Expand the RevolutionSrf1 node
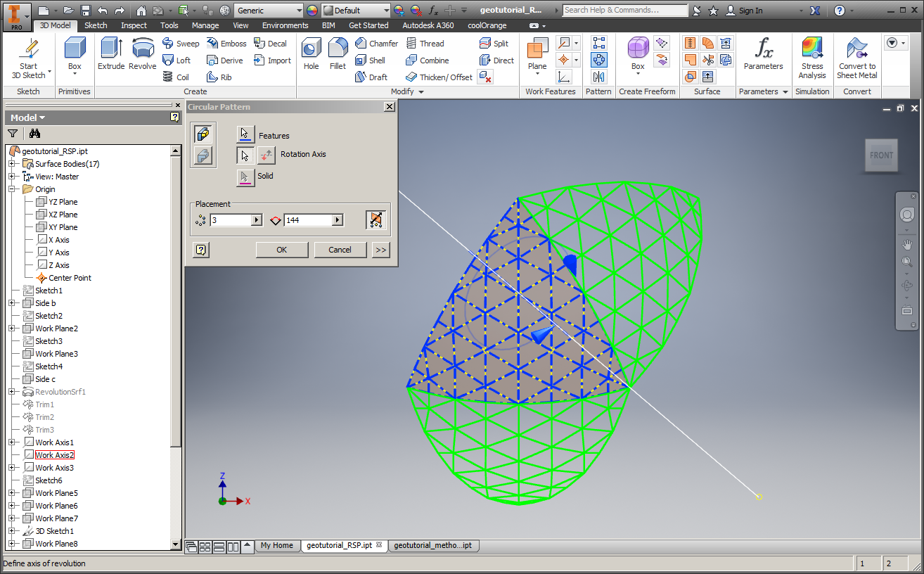 pos(12,392)
